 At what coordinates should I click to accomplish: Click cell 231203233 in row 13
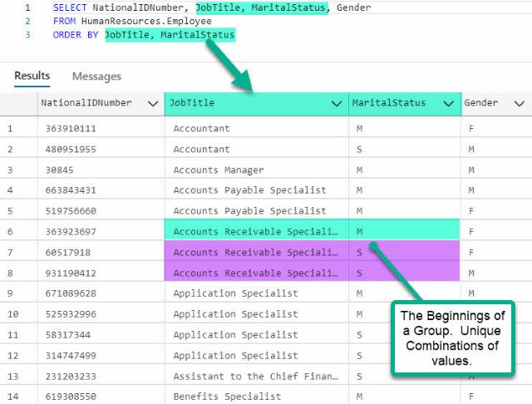[71, 377]
